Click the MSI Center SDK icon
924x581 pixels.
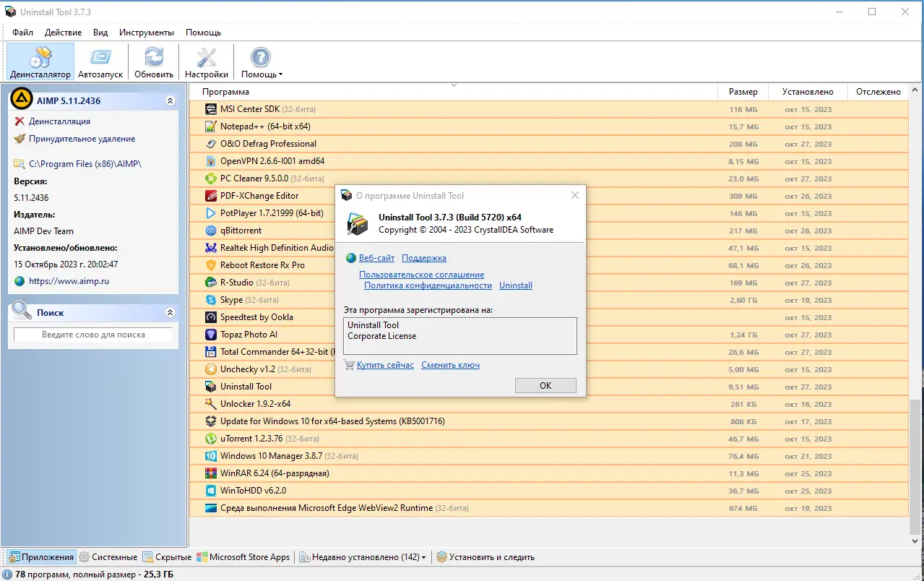(211, 109)
